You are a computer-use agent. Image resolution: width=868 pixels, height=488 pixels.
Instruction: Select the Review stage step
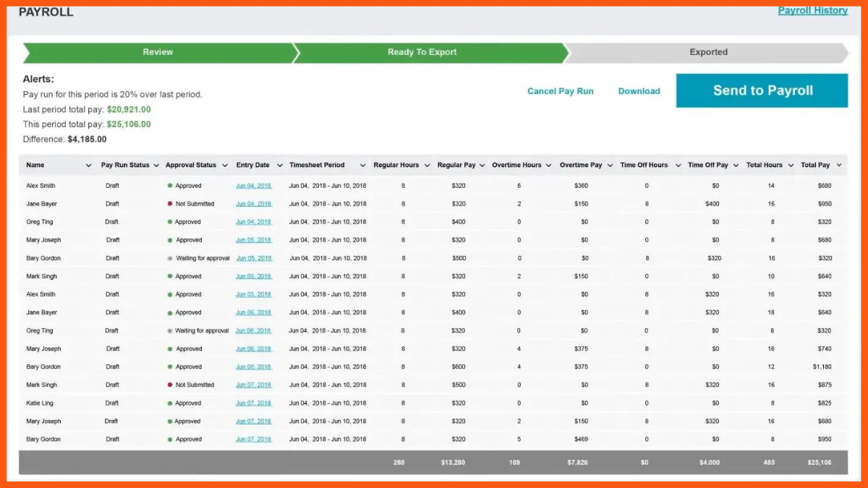[x=158, y=52]
